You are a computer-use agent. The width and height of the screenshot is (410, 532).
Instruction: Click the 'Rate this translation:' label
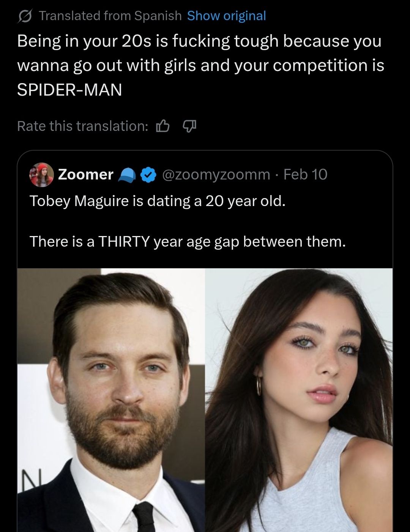tap(82, 126)
